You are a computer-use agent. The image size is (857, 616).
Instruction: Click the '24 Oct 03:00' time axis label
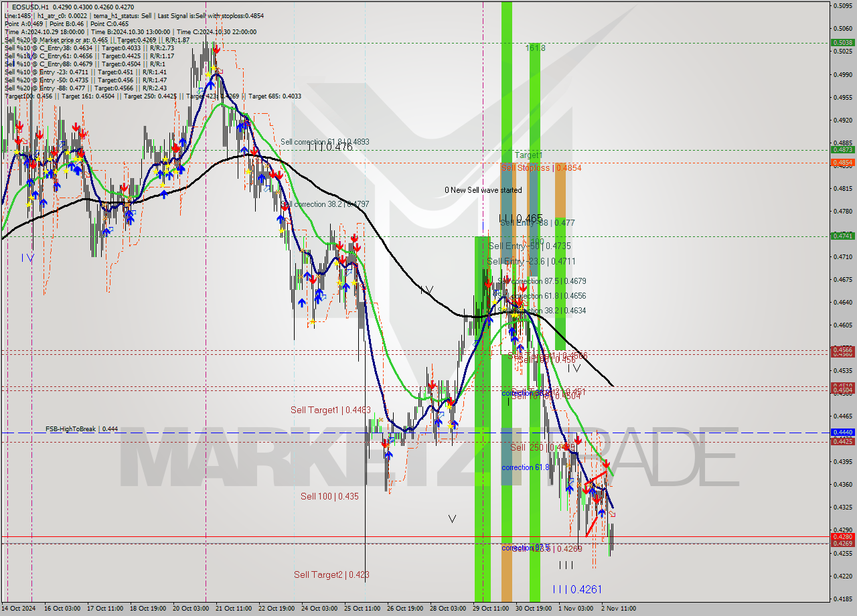click(319, 609)
